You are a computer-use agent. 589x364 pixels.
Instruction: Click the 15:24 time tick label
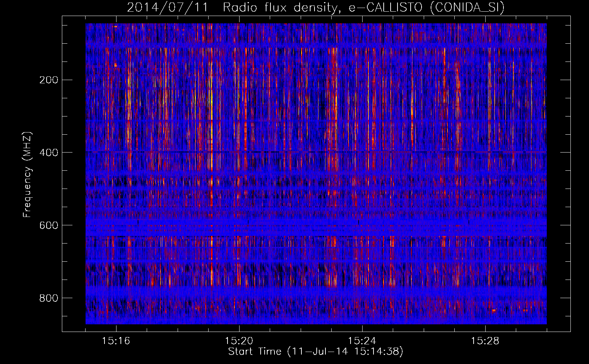point(362,341)
